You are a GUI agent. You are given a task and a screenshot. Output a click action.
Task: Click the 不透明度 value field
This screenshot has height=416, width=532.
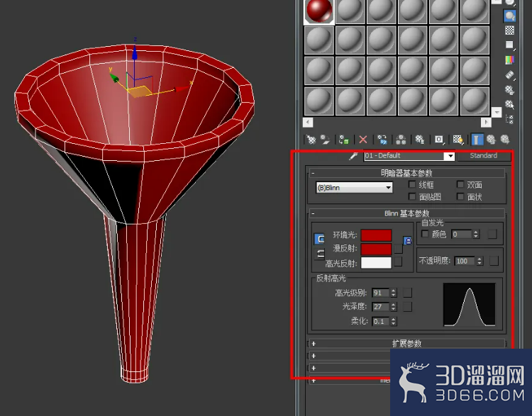[465, 261]
